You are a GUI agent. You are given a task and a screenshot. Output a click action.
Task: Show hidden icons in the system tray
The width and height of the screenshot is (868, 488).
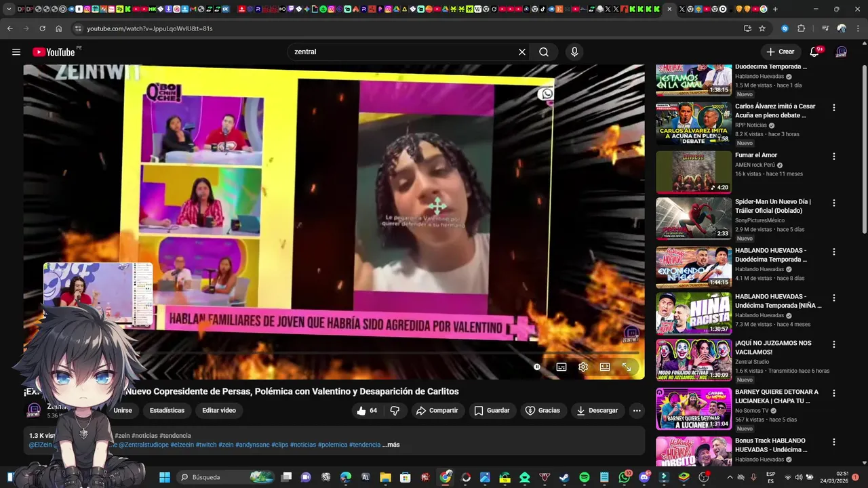[x=730, y=477]
